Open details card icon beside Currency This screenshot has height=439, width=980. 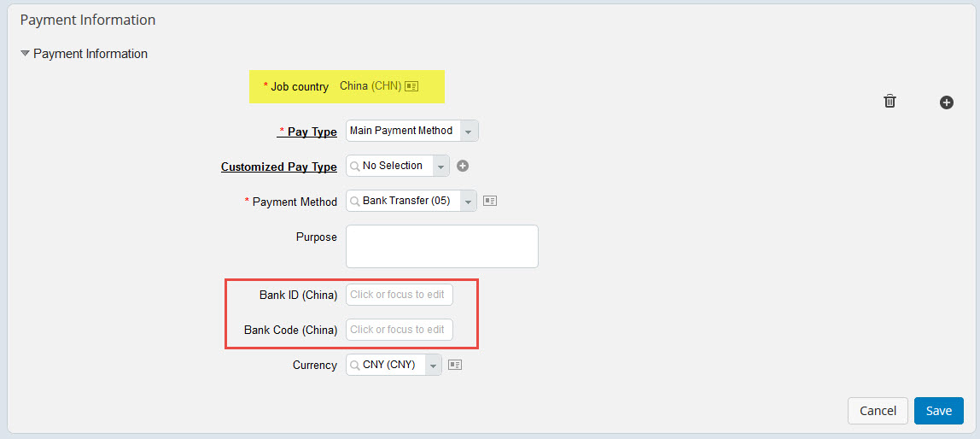click(455, 365)
